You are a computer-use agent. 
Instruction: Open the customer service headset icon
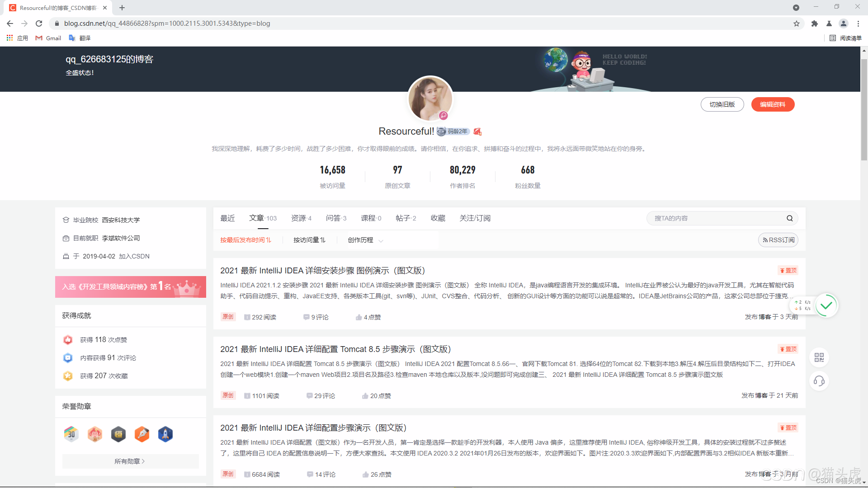tap(819, 381)
